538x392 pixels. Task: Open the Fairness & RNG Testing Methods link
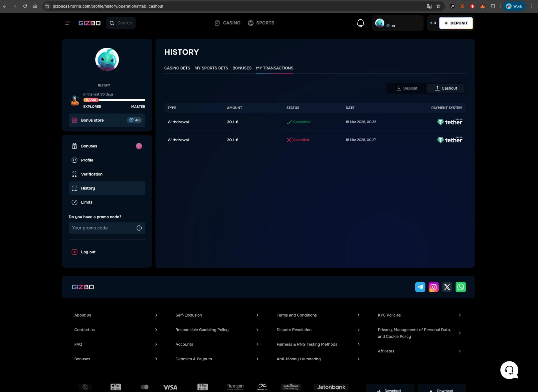click(x=307, y=344)
